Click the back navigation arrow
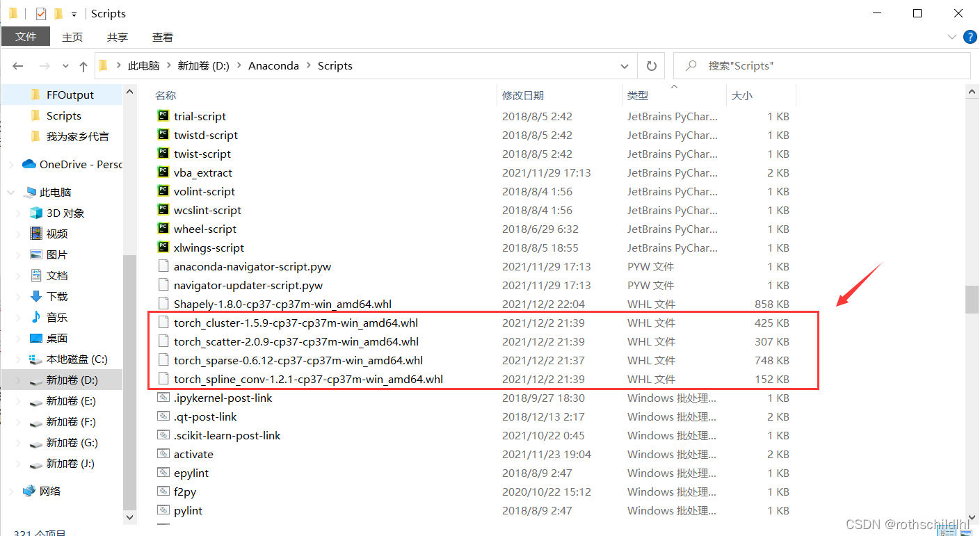The width and height of the screenshot is (980, 536). [18, 65]
